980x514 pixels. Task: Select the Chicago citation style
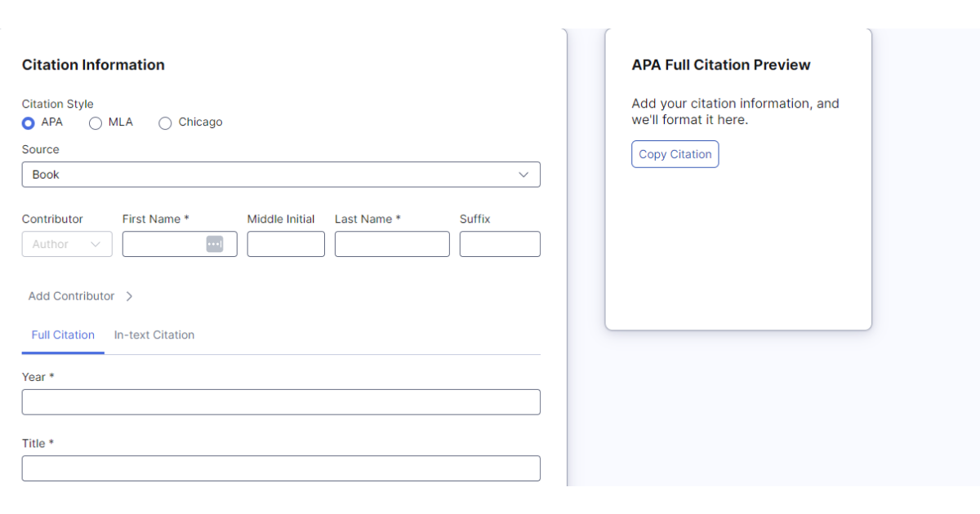click(x=165, y=123)
